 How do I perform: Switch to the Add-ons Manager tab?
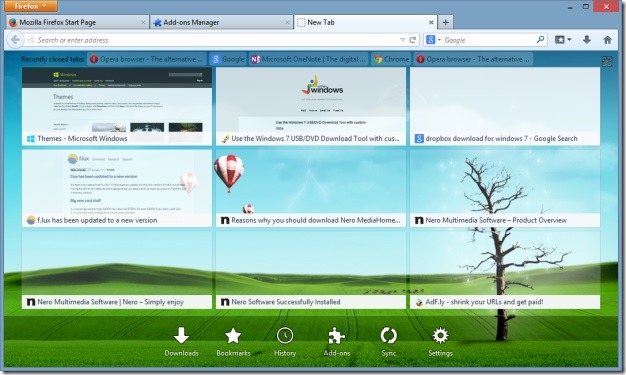pyautogui.click(x=222, y=22)
